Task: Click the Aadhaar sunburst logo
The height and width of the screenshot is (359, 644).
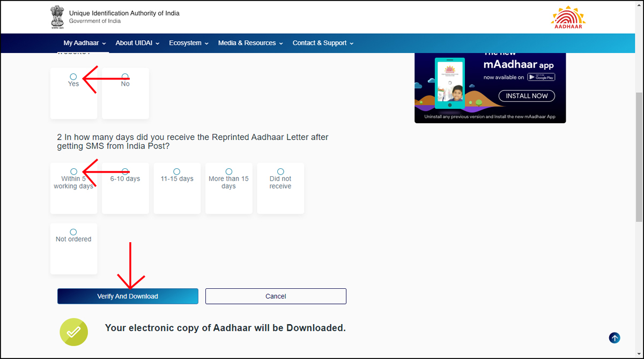Action: pyautogui.click(x=567, y=17)
